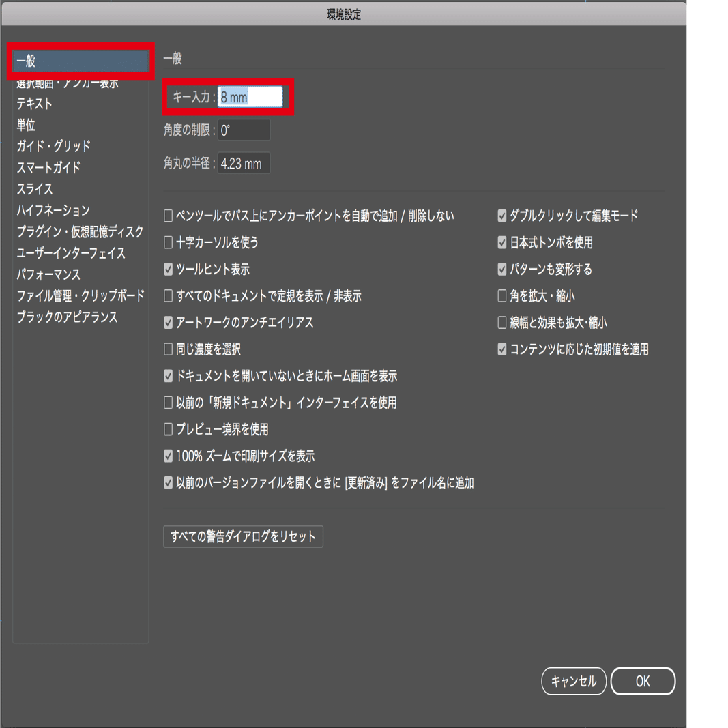Enable the プレビュー境界を使用 checkbox
The width and height of the screenshot is (728, 728).
pos(168,429)
